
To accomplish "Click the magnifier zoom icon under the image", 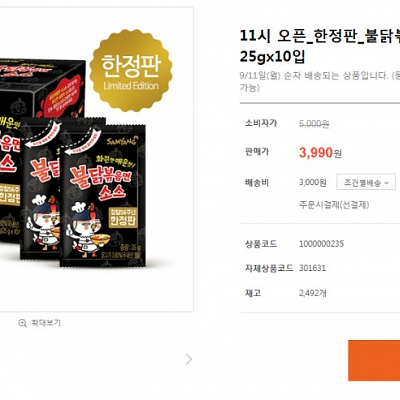I will pos(22,323).
